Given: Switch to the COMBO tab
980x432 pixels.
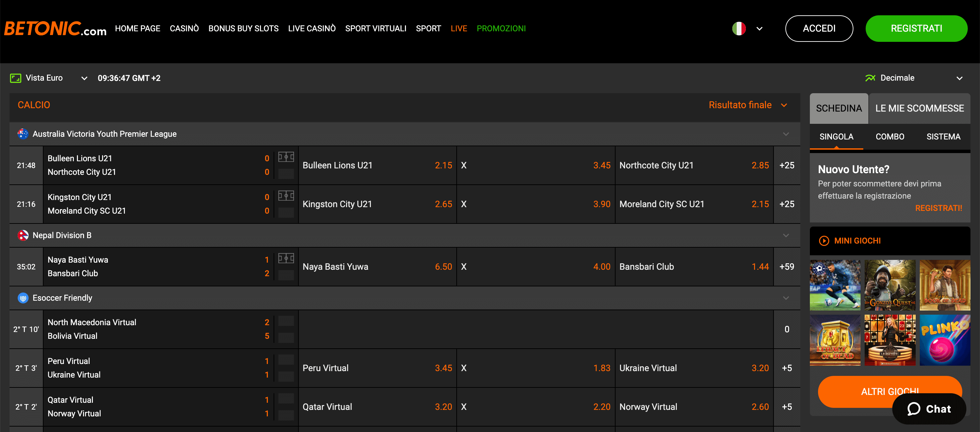Looking at the screenshot, I should point(890,136).
